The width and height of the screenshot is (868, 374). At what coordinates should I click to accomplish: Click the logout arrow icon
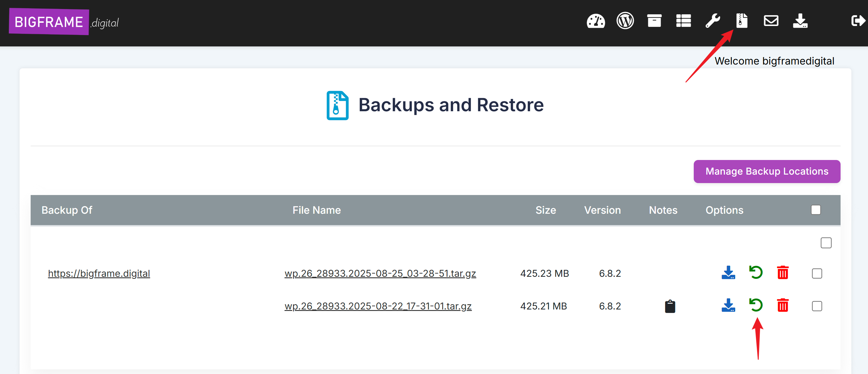[x=858, y=21]
